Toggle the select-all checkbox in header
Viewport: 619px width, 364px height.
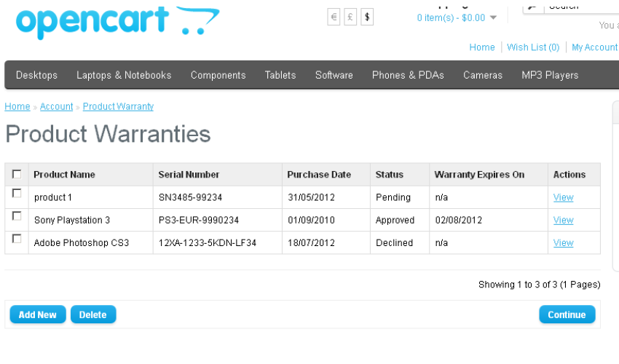[x=17, y=174]
